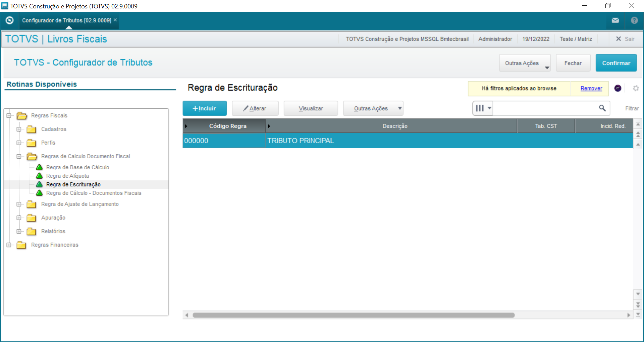Click the Apuração folder icon
644x342 pixels.
point(31,218)
